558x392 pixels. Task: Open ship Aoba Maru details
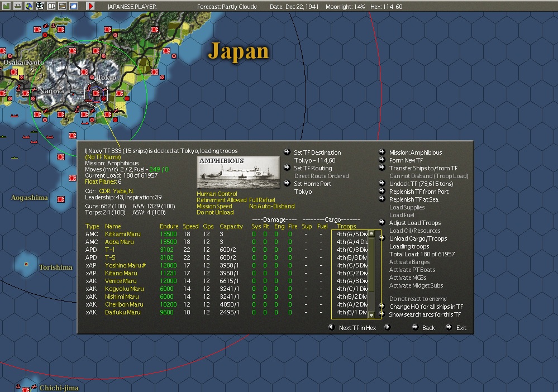[119, 242]
